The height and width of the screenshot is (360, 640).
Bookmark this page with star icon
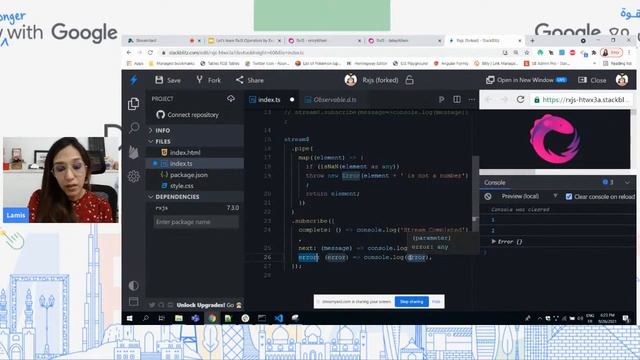click(527, 53)
